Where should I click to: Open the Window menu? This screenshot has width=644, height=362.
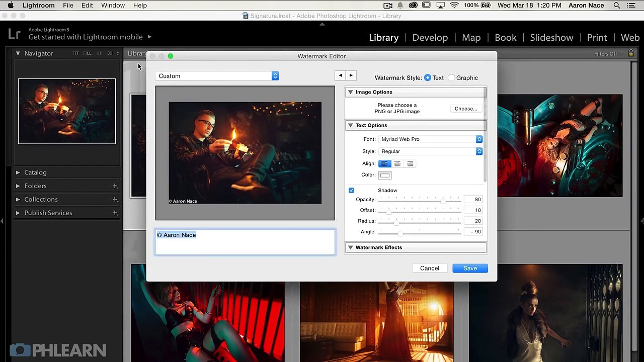point(113,6)
